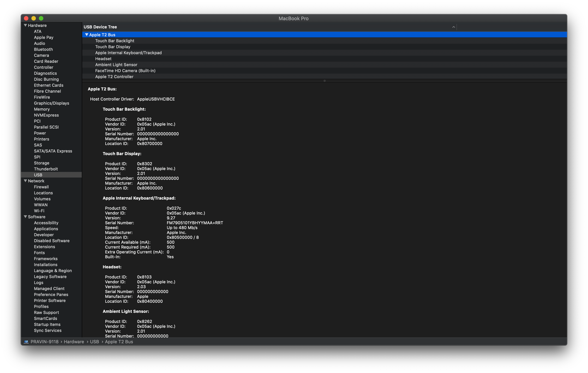Collapse the Network section in the sidebar
The image size is (588, 373).
tap(25, 181)
